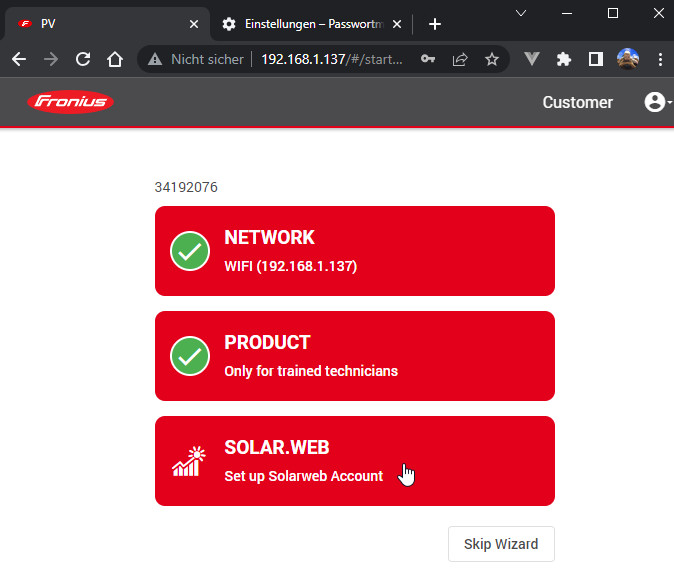The height and width of the screenshot is (582, 674).
Task: Click the Nicht sicher security warning
Action: [x=196, y=60]
